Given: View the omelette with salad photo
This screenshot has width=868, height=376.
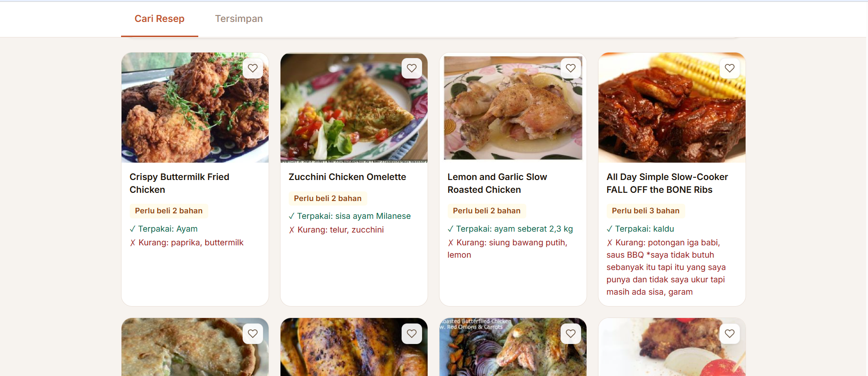Looking at the screenshot, I should pos(354,107).
